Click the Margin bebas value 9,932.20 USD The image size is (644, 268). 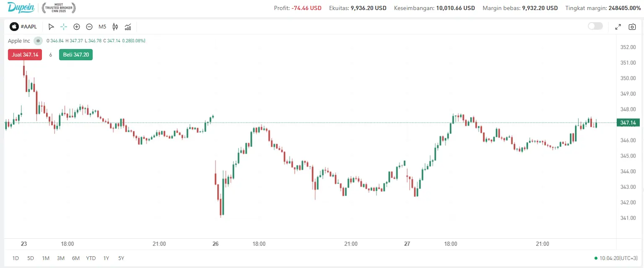[540, 8]
